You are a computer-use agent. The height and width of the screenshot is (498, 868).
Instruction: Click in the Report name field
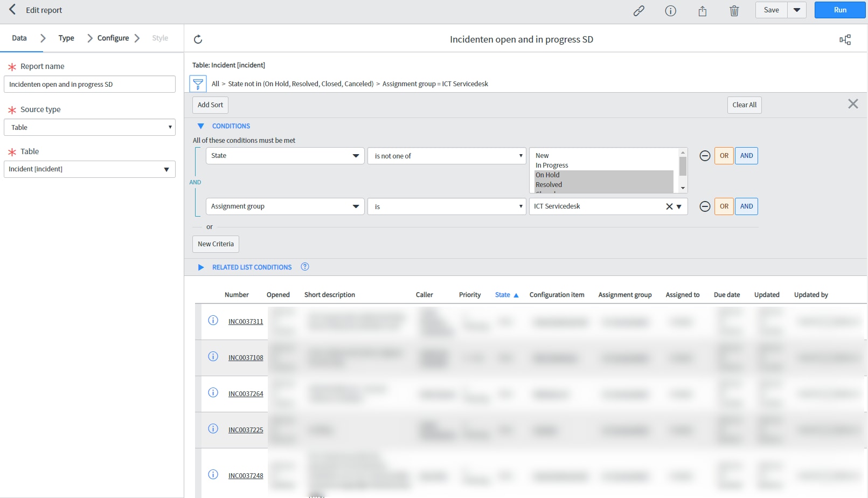click(89, 84)
